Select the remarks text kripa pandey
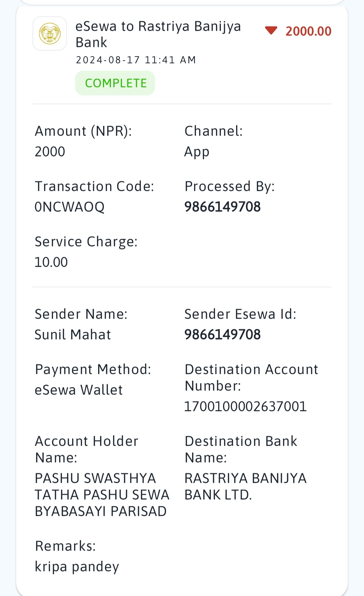Screen dimensions: 364x596 (x=77, y=567)
